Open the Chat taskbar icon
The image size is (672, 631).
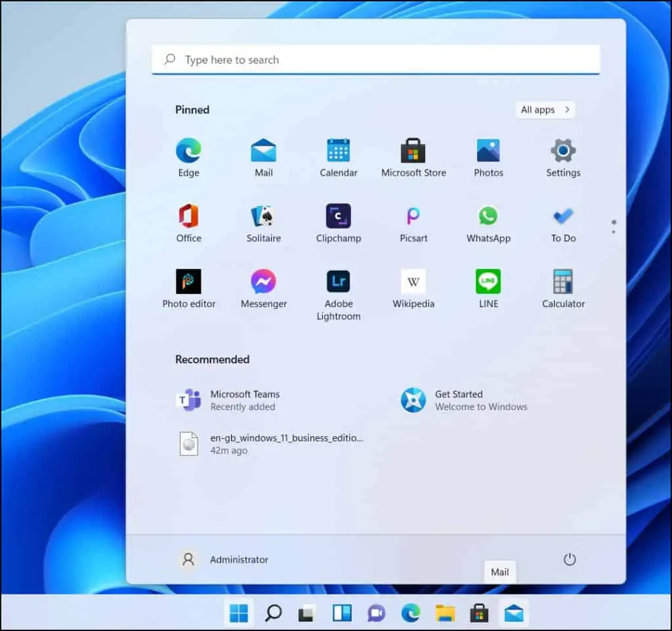tap(376, 613)
